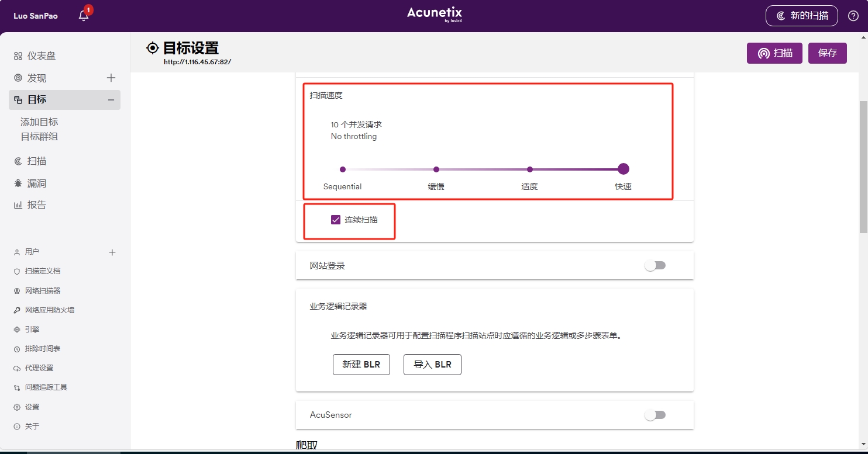Image resolution: width=868 pixels, height=454 pixels.
Task: Click the page vertical scrollbar
Action: 863,167
